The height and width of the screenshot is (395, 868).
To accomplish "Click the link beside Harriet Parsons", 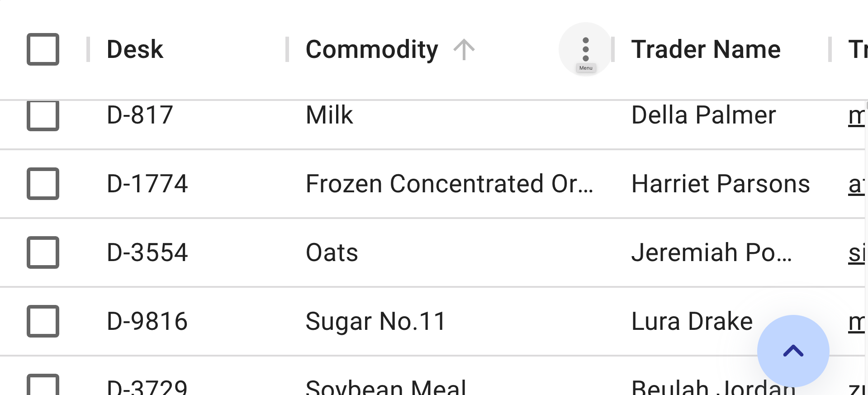I will pyautogui.click(x=858, y=184).
